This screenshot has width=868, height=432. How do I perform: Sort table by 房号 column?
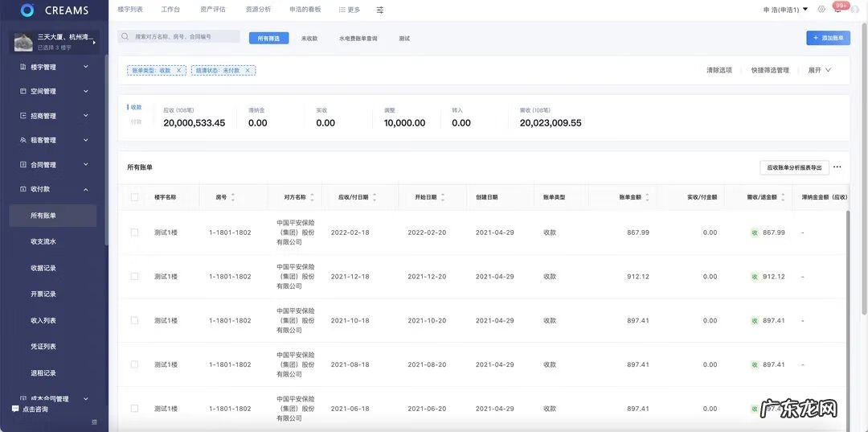click(x=233, y=197)
